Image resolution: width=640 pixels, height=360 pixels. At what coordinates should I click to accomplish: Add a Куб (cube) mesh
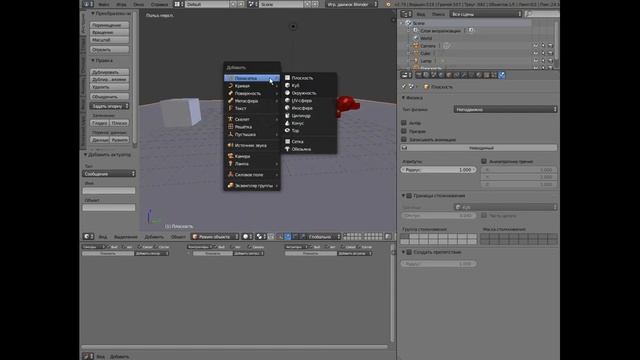point(310,85)
